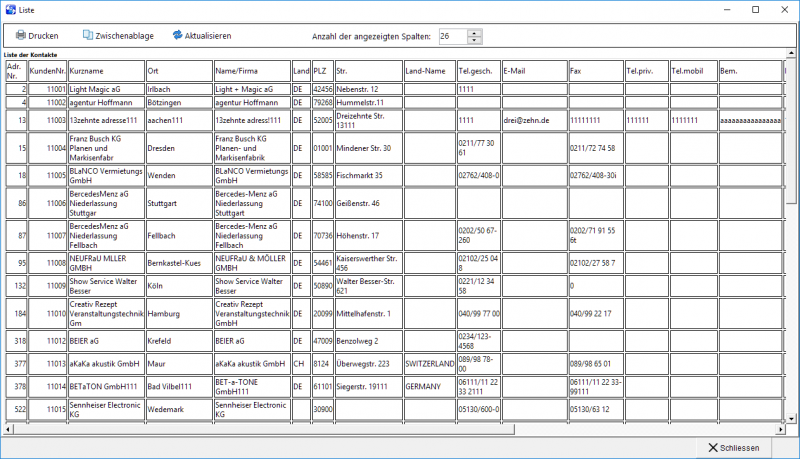The height and width of the screenshot is (459, 800).
Task: Click the Adr. Nr. 522 cell
Action: point(16,409)
